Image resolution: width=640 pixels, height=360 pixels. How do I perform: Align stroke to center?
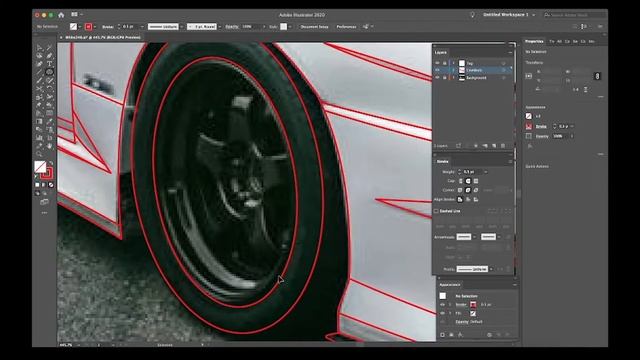point(460,200)
